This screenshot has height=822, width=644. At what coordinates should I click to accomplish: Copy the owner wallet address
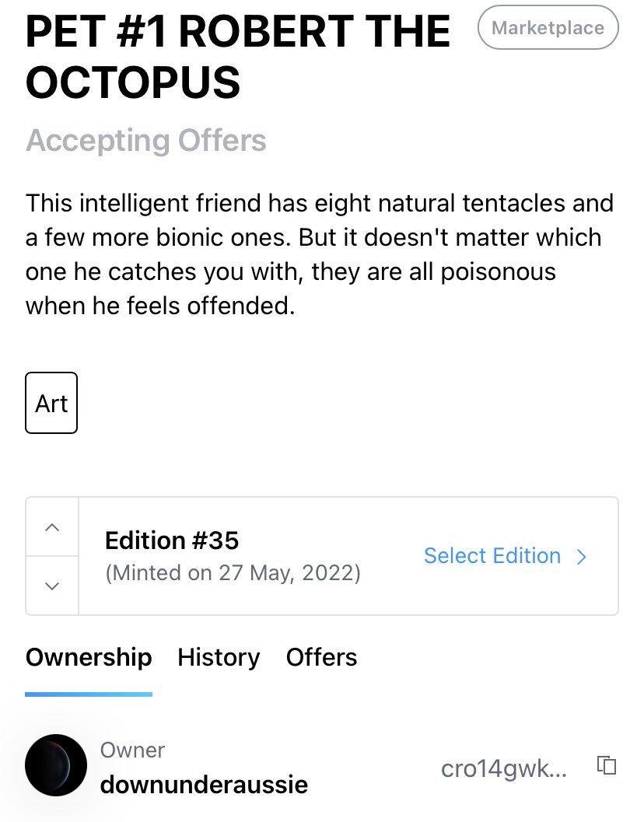[607, 765]
